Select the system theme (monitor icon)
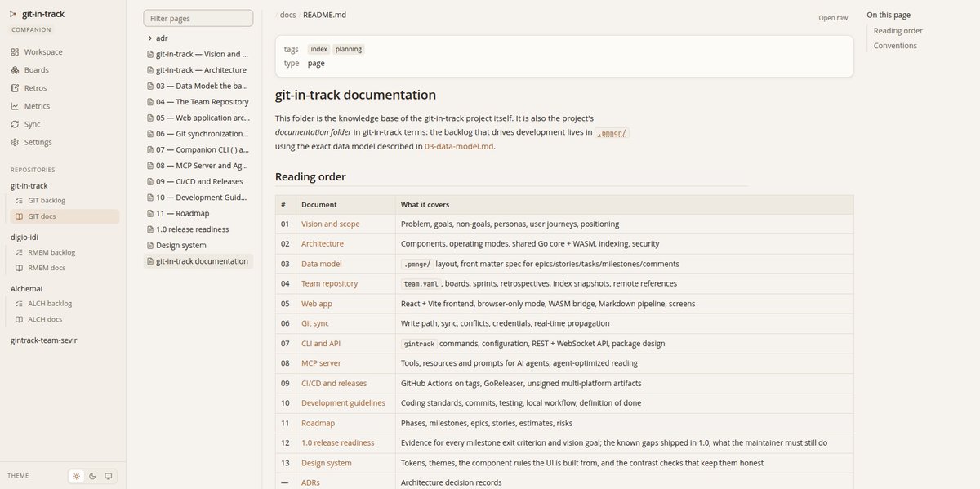Screen dimensions: 980x489 [108, 476]
